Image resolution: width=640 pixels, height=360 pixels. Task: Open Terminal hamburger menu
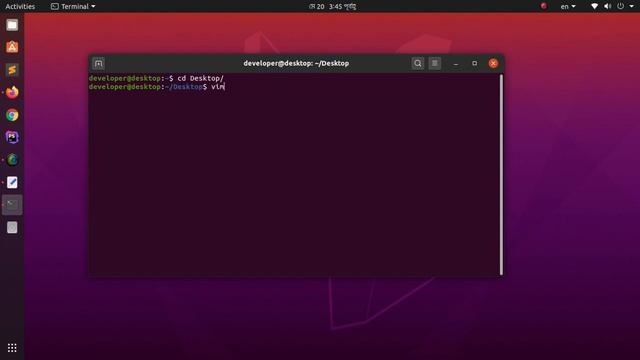pos(435,63)
